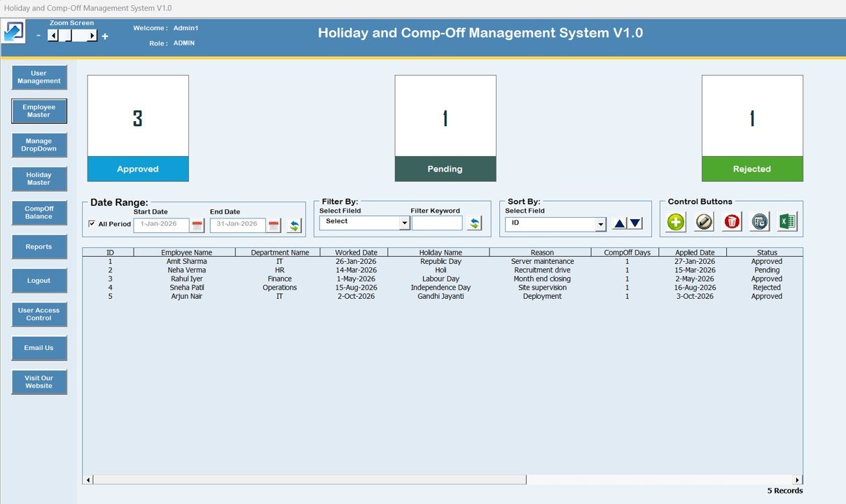Click the Zoom Screen slider thumb

[x=69, y=36]
